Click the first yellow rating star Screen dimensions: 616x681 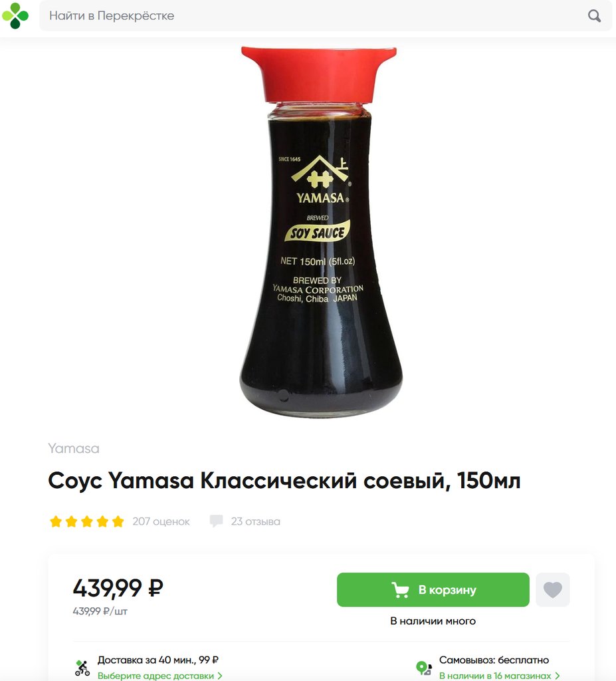56,521
